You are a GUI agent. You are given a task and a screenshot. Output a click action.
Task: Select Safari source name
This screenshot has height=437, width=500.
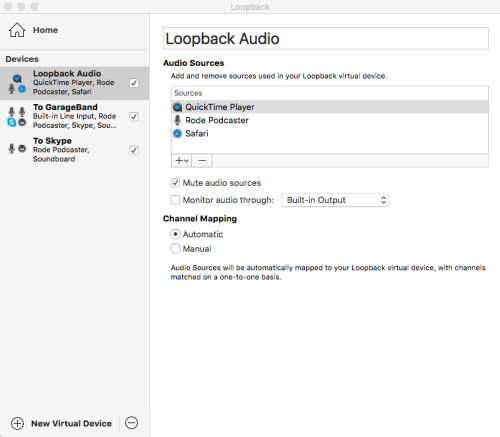(197, 133)
